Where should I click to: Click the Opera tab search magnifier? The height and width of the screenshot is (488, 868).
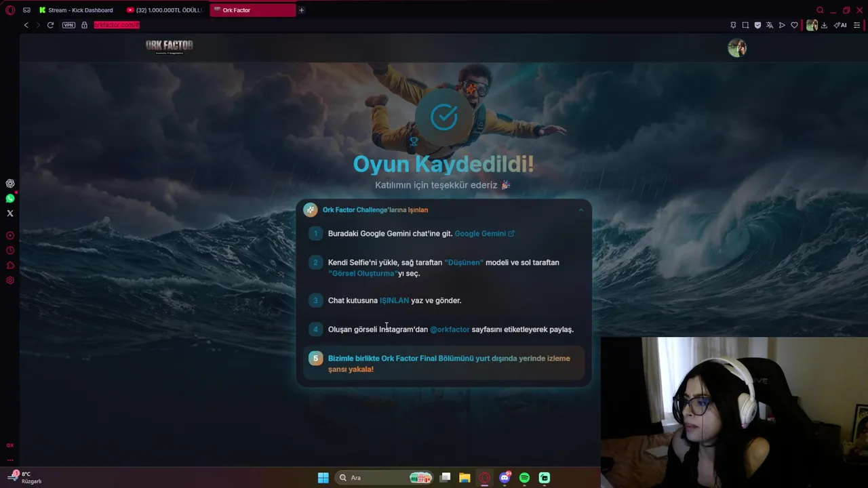(820, 10)
